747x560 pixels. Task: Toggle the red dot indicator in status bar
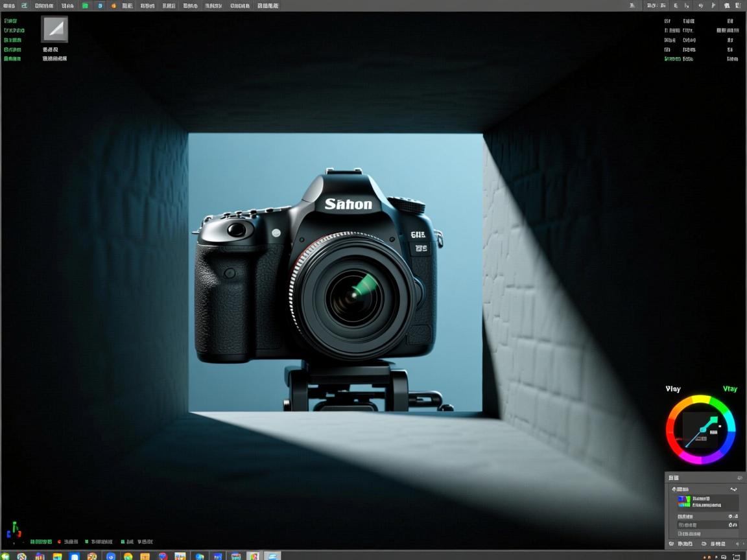click(60, 542)
